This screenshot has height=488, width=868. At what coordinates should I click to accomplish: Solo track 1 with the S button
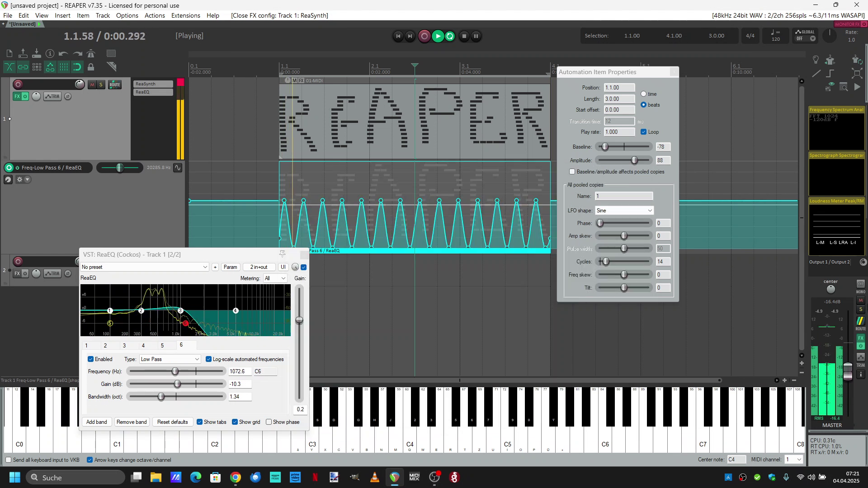pos(101,84)
